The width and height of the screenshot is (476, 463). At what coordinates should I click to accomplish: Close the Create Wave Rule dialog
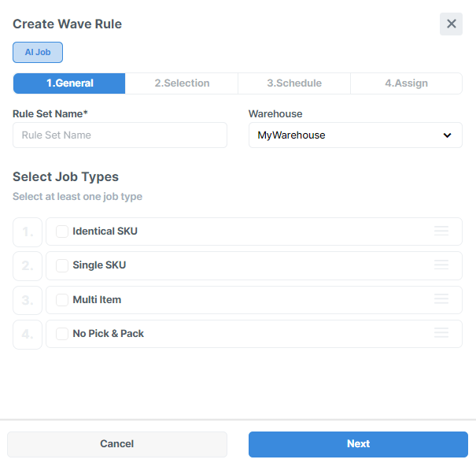point(451,24)
